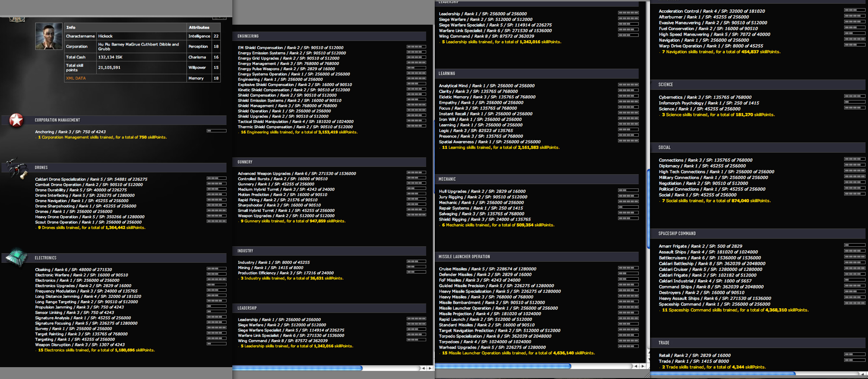Click the Anchoring skill level indicator
Image resolution: width=868 pixels, height=379 pixels.
coord(216,131)
